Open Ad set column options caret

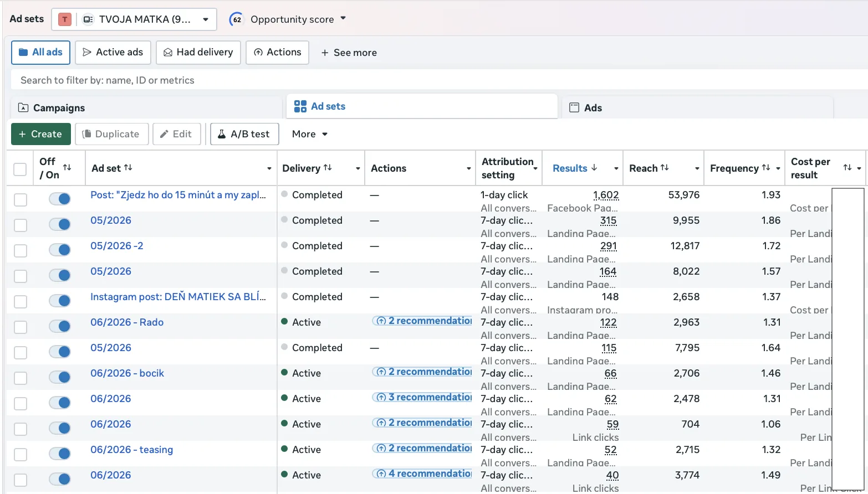click(269, 168)
